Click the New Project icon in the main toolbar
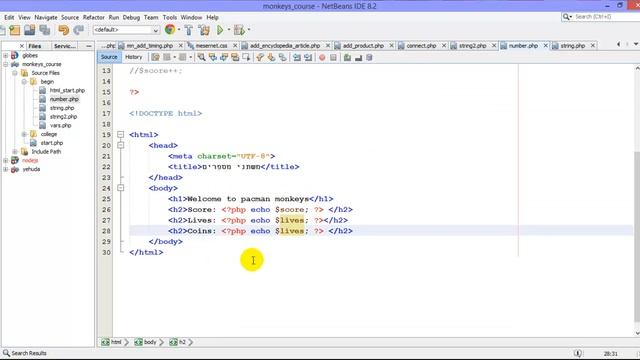Viewport: 640px width, 360px height. click(x=15, y=30)
